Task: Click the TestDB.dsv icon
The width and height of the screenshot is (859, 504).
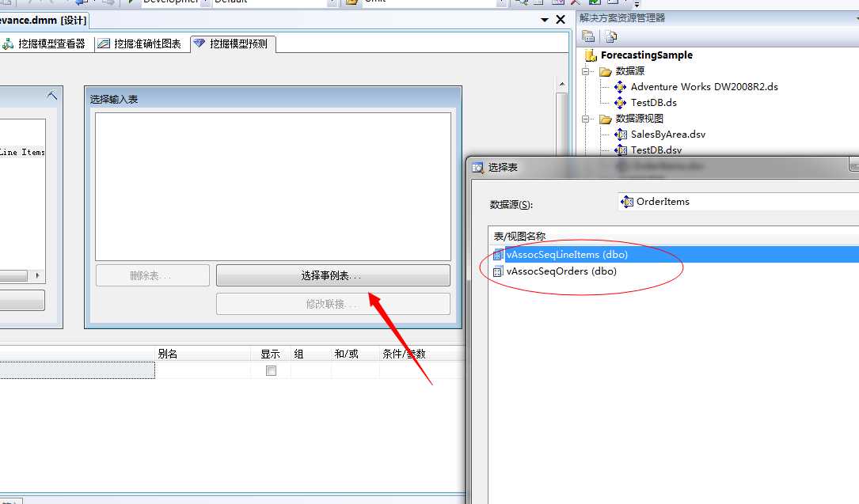Action: (621, 150)
